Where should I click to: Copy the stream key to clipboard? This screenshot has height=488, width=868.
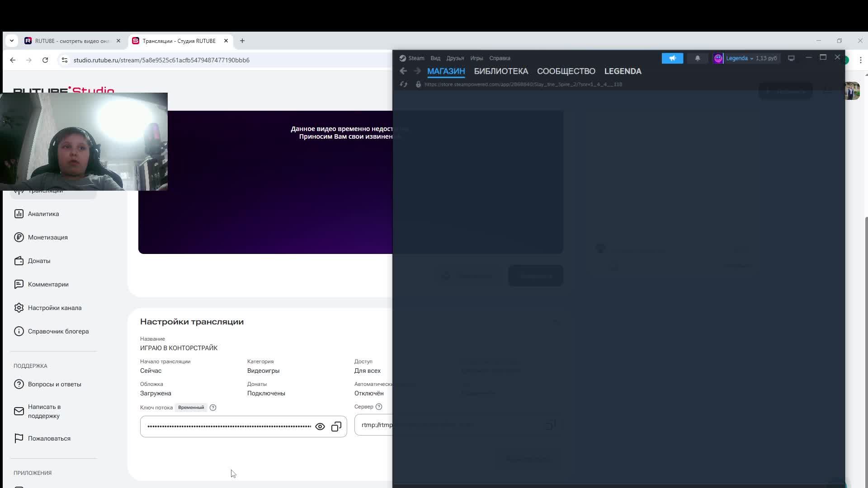click(336, 427)
